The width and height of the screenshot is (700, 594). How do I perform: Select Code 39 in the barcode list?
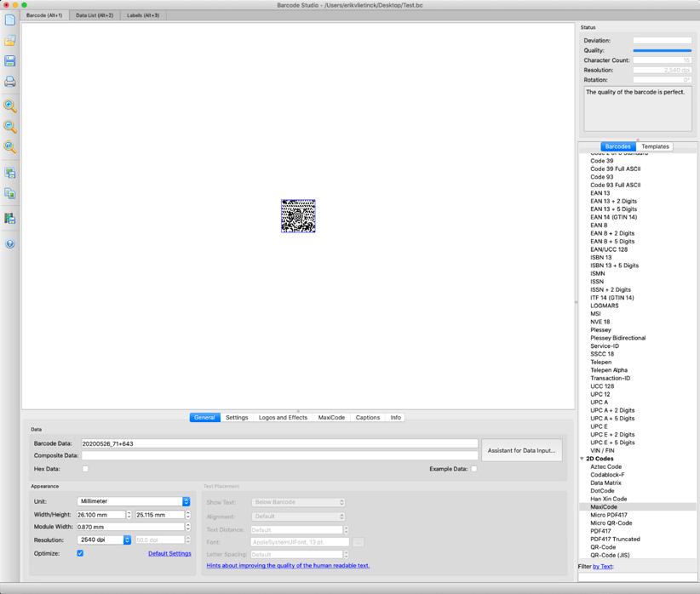(601, 161)
